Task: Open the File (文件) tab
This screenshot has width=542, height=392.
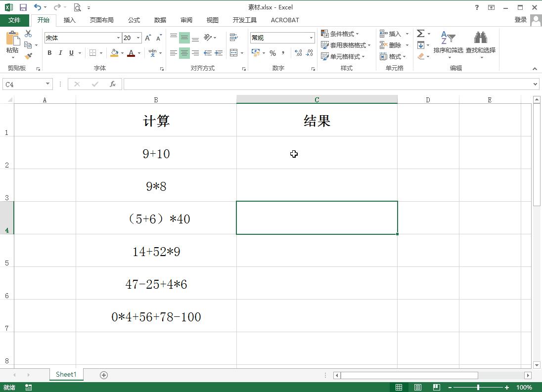Action: [x=14, y=20]
